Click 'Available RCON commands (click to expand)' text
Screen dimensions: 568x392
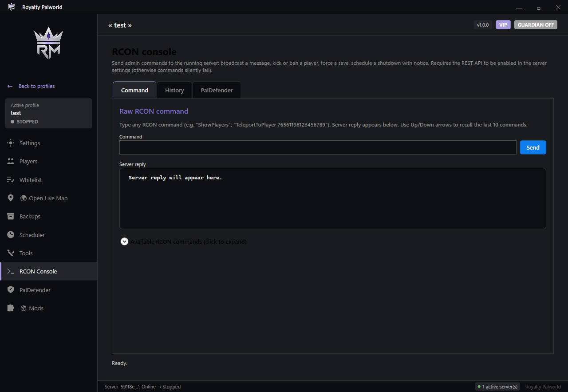click(x=189, y=242)
